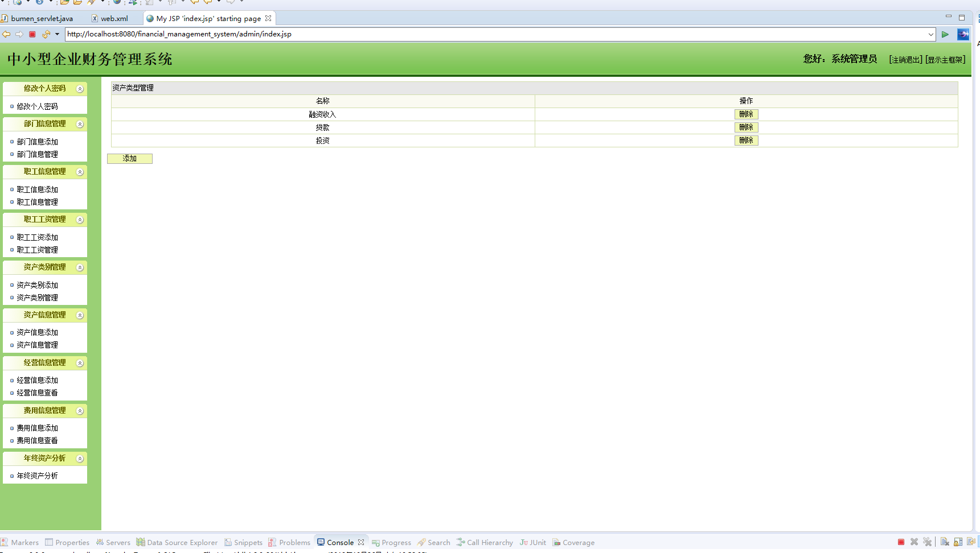This screenshot has width=980, height=553.
Task: Click the 融资收入 name cell
Action: tap(323, 114)
